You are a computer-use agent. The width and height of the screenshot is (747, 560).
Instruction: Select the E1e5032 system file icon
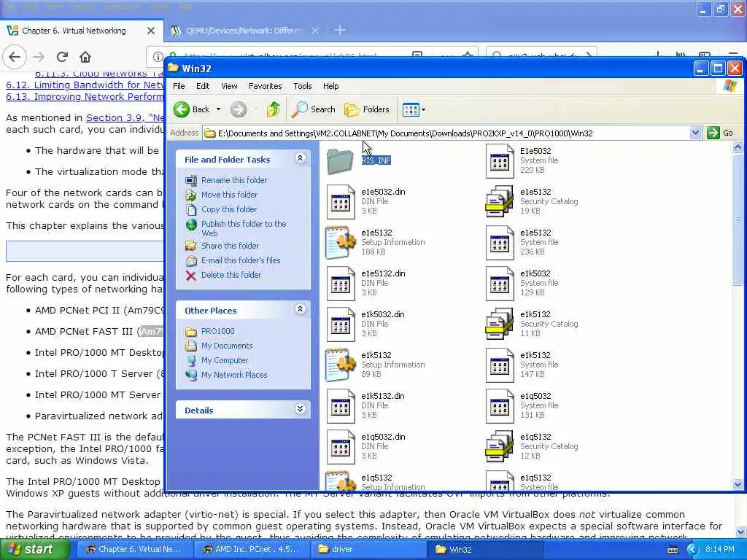point(499,161)
